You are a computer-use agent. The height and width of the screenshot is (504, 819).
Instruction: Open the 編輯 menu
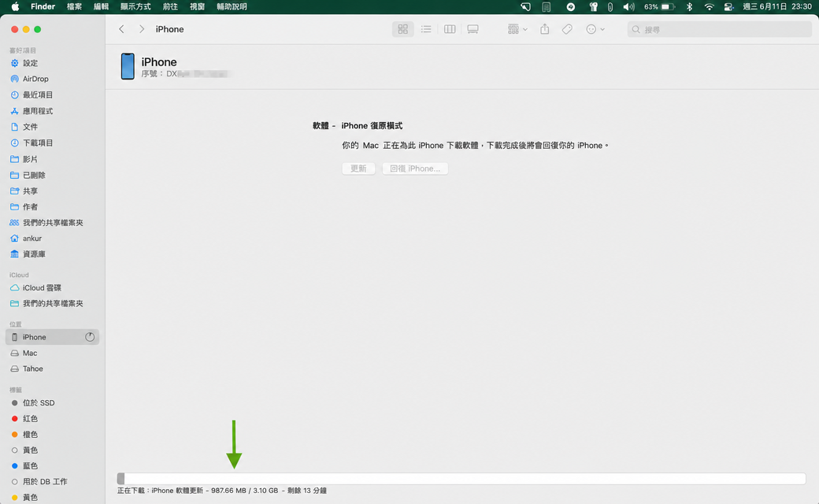101,7
